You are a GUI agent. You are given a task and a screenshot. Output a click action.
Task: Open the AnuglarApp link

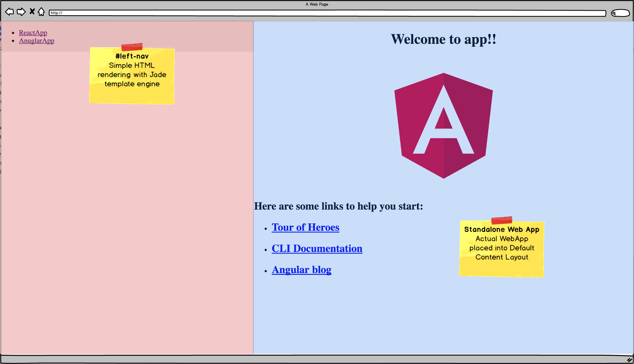click(x=36, y=41)
